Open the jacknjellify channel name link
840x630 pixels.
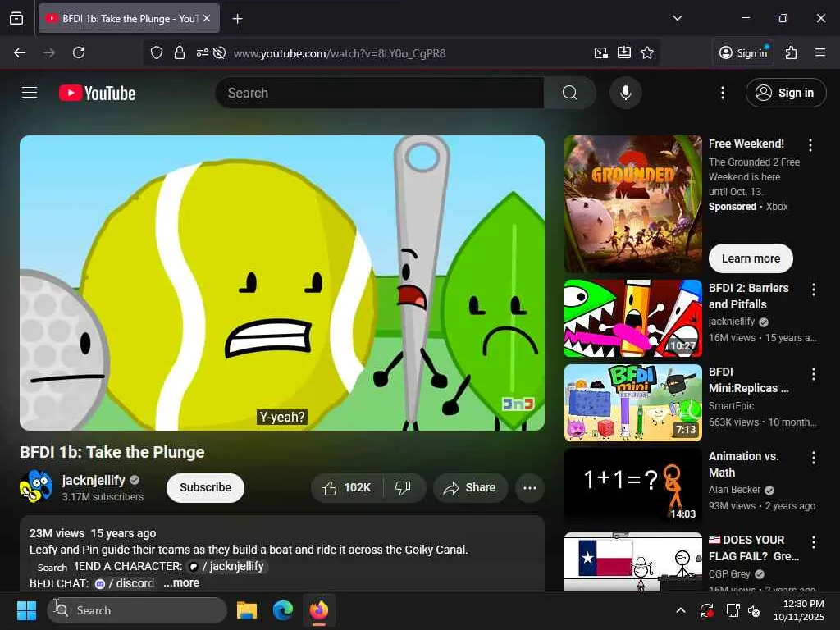click(94, 480)
